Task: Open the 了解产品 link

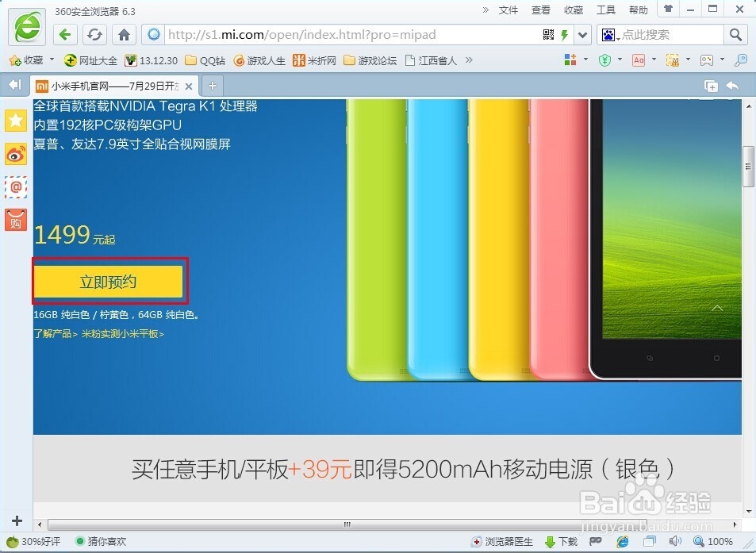Action: (x=56, y=334)
